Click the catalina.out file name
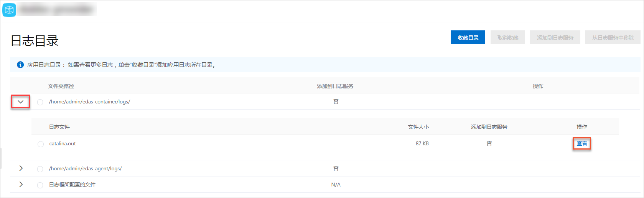 pyautogui.click(x=63, y=143)
